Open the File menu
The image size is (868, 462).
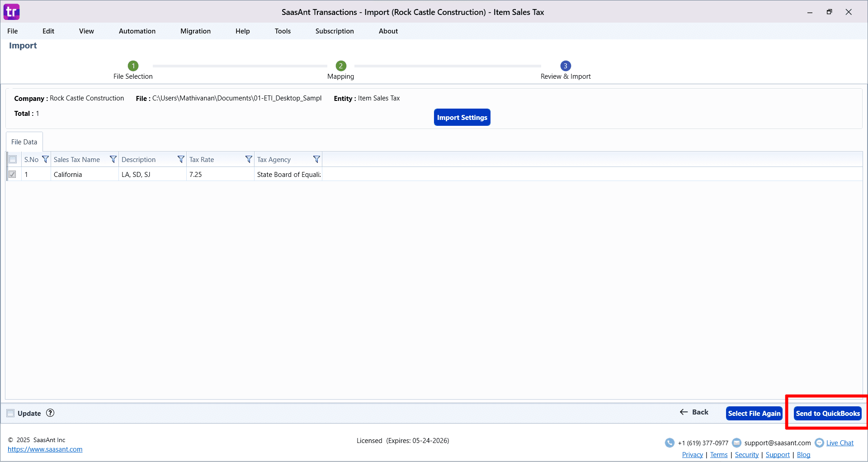click(x=13, y=31)
